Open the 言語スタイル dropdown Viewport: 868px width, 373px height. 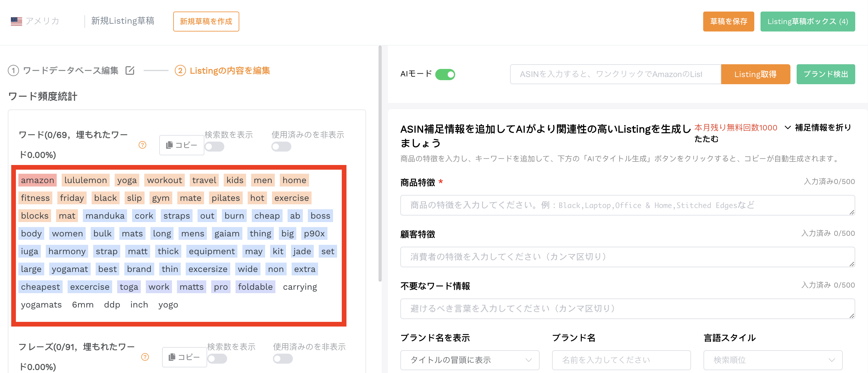click(773, 360)
